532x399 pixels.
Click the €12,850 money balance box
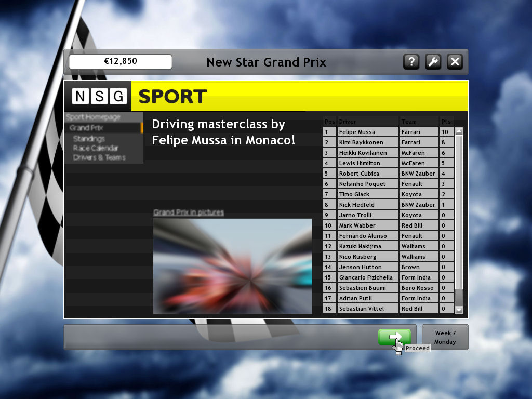pos(121,61)
